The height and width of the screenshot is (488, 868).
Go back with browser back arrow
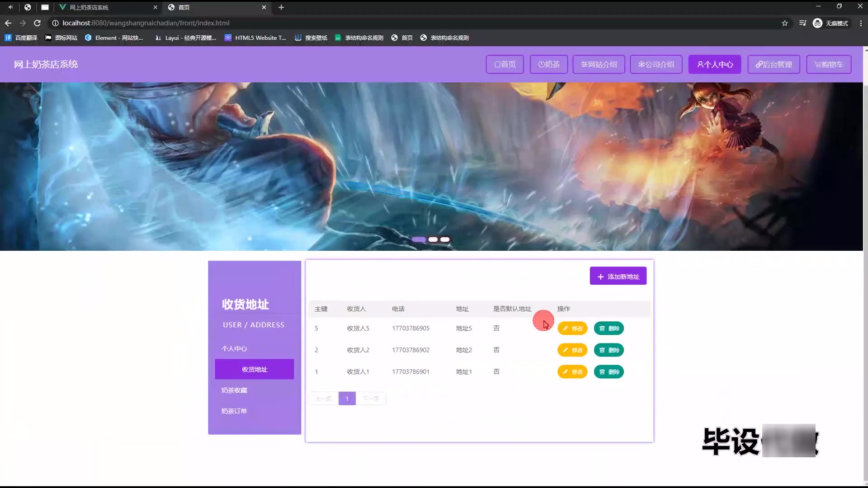8,23
